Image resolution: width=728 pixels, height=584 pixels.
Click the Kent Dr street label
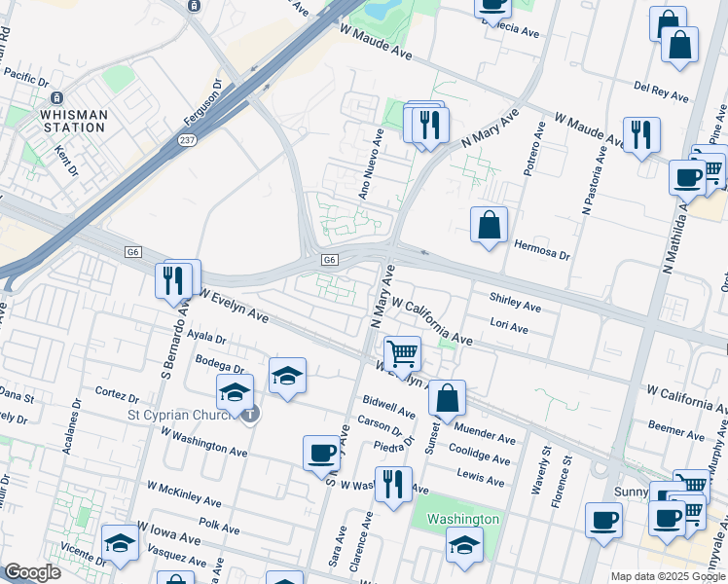[66, 162]
